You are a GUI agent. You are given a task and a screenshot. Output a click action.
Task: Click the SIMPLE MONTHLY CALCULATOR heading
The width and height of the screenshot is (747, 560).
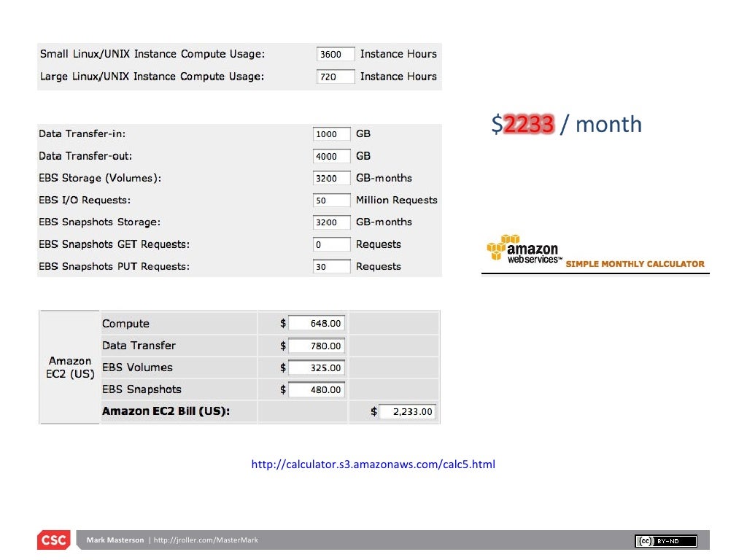pyautogui.click(x=635, y=264)
